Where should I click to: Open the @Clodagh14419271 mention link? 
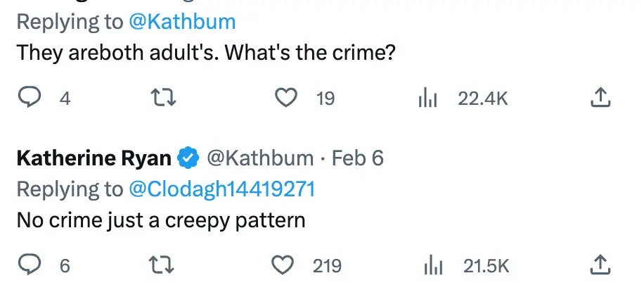221,189
